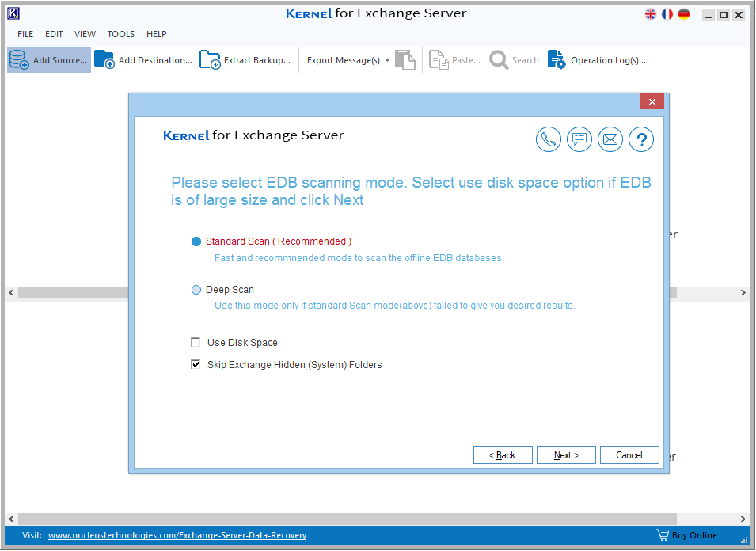The width and height of the screenshot is (756, 551).
Task: Switch language to French flag
Action: (667, 14)
